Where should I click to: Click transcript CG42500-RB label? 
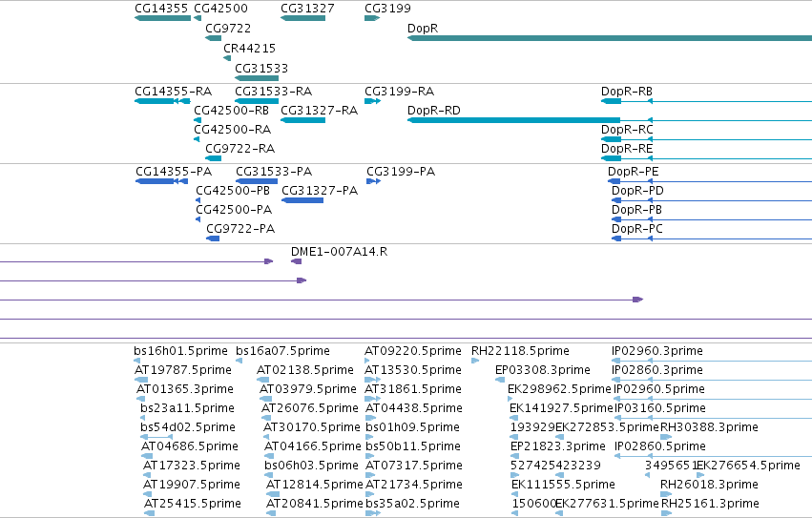[231, 111]
